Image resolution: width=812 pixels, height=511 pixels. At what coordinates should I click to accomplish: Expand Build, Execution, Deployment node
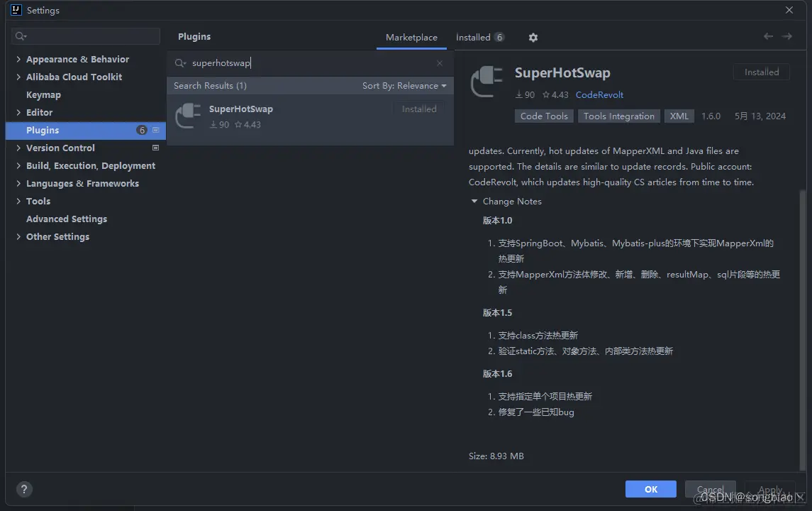point(18,166)
